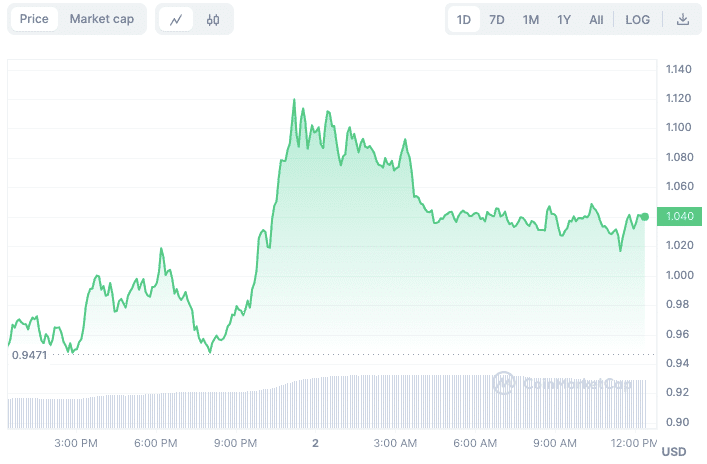Switch to Market cap view

click(x=101, y=19)
